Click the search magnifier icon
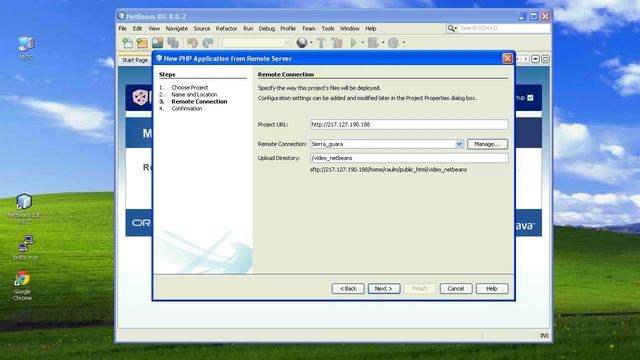The image size is (640, 360). coord(451,28)
